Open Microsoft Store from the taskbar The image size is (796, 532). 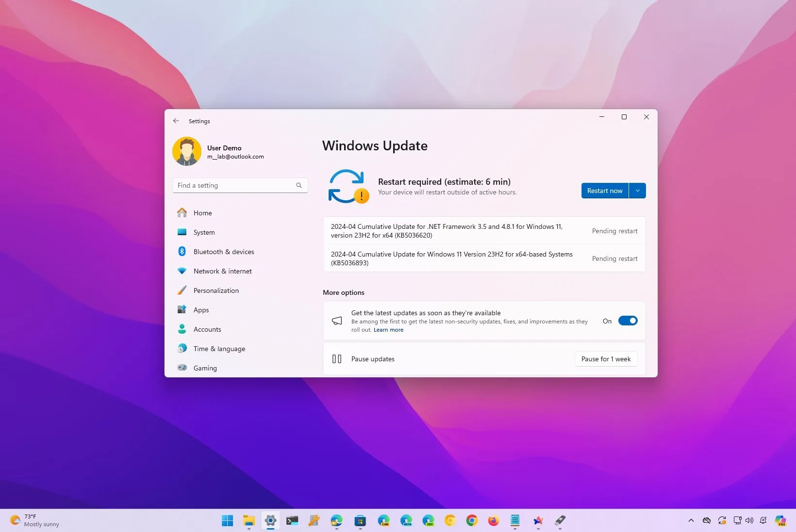coord(360,520)
